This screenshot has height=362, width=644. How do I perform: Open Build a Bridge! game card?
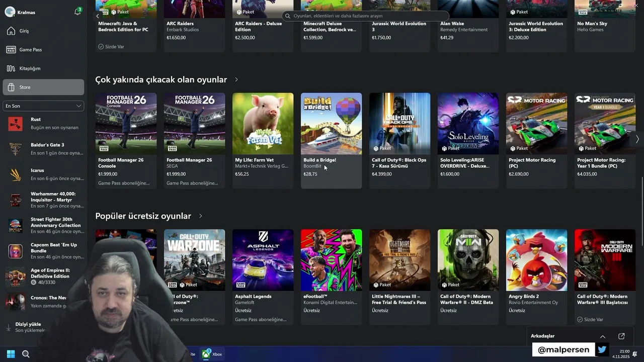point(331,141)
